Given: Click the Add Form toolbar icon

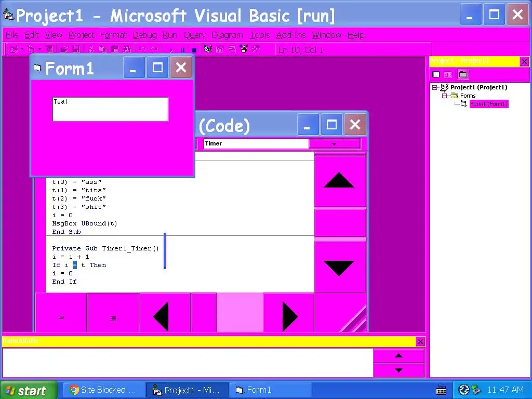Looking at the screenshot, I should point(31,49).
